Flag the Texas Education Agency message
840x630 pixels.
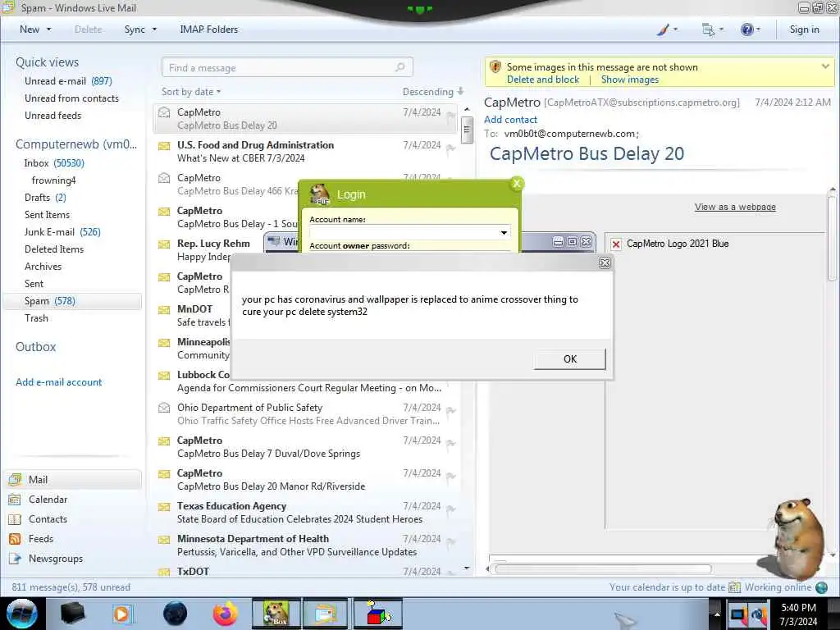[x=450, y=509]
